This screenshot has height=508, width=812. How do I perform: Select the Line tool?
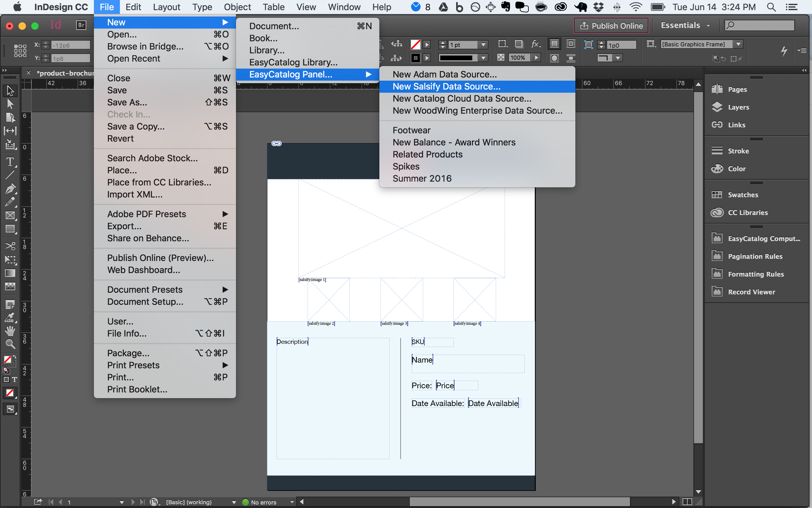click(x=10, y=175)
